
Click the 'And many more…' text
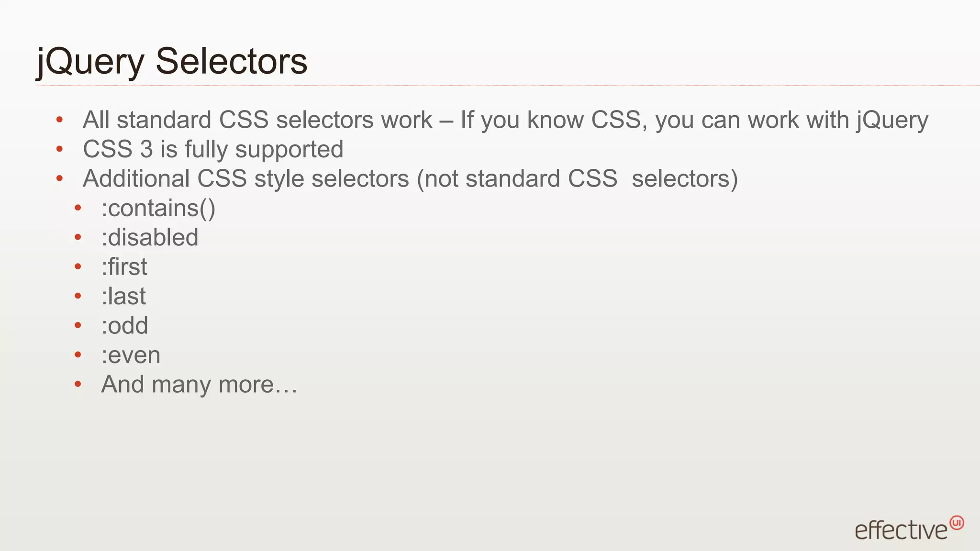pyautogui.click(x=200, y=385)
